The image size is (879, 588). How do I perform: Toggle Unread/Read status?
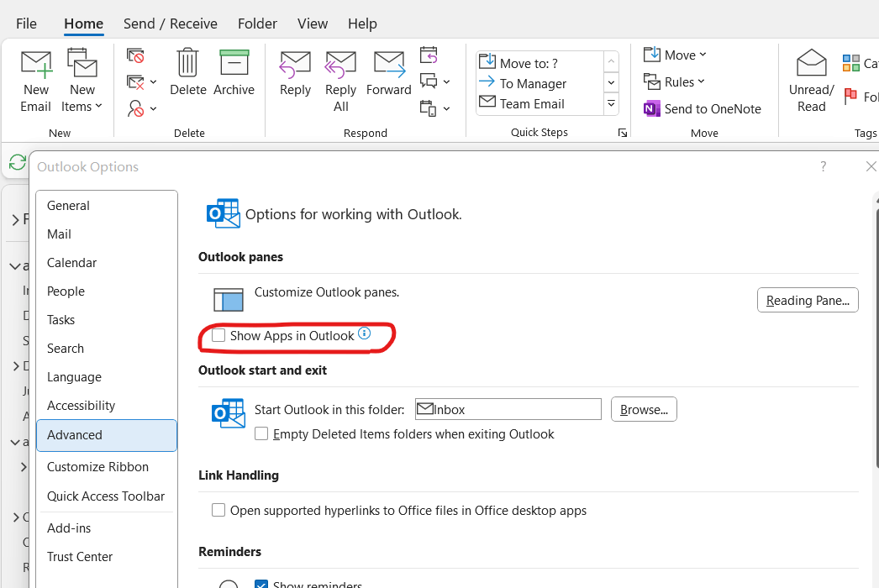coord(811,81)
